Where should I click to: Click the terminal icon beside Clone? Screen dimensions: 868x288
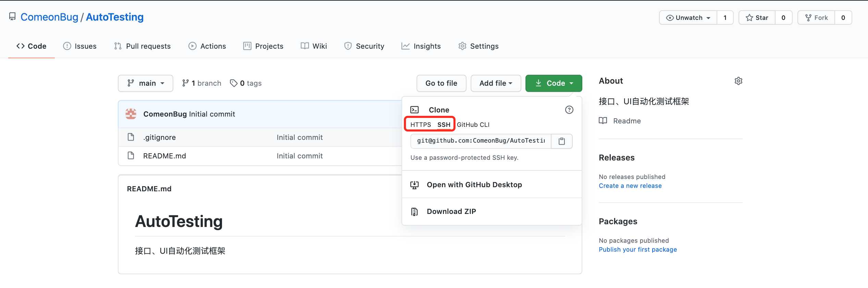414,110
